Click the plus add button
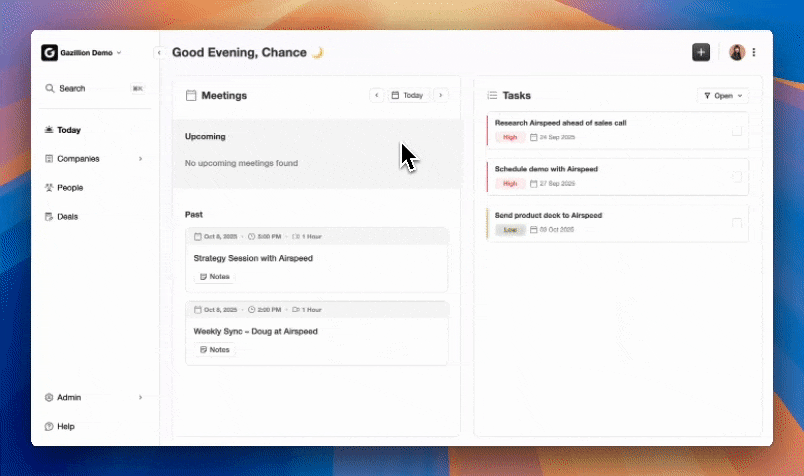The width and height of the screenshot is (804, 476). (701, 52)
